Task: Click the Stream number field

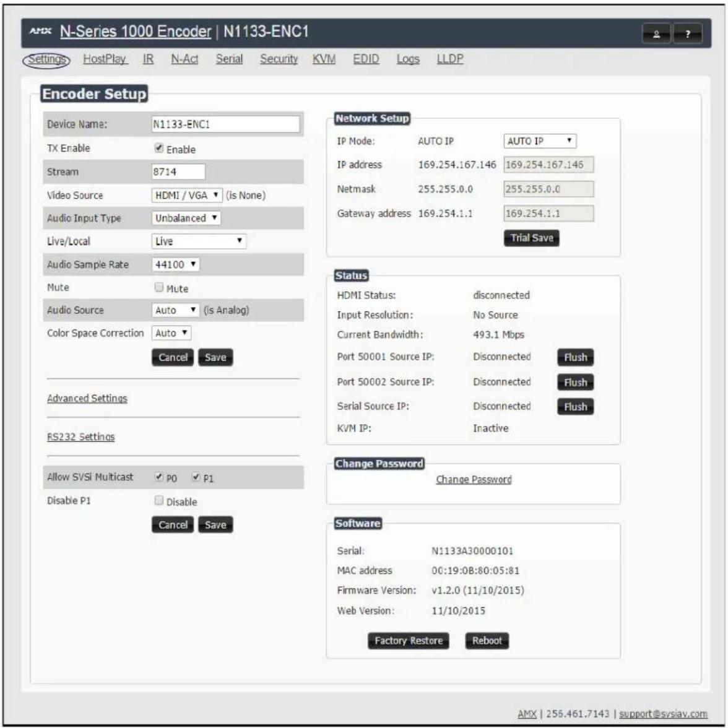Action: pyautogui.click(x=178, y=172)
